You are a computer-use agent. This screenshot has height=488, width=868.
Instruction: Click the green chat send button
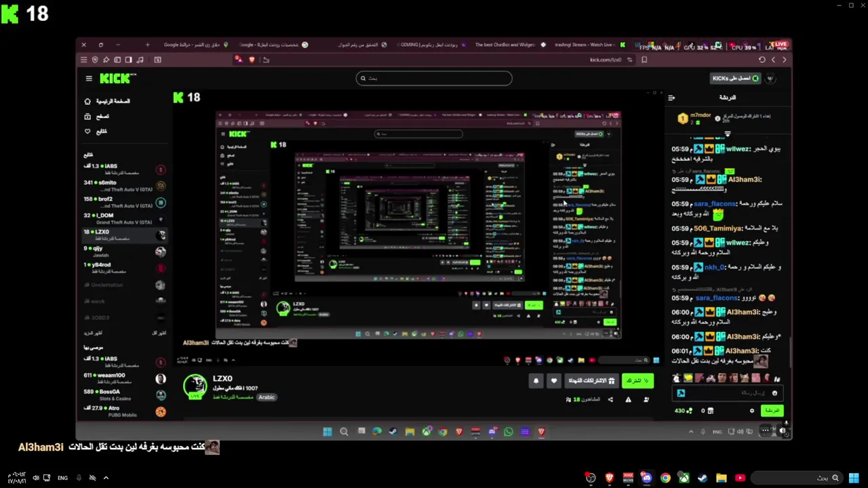pos(772,411)
